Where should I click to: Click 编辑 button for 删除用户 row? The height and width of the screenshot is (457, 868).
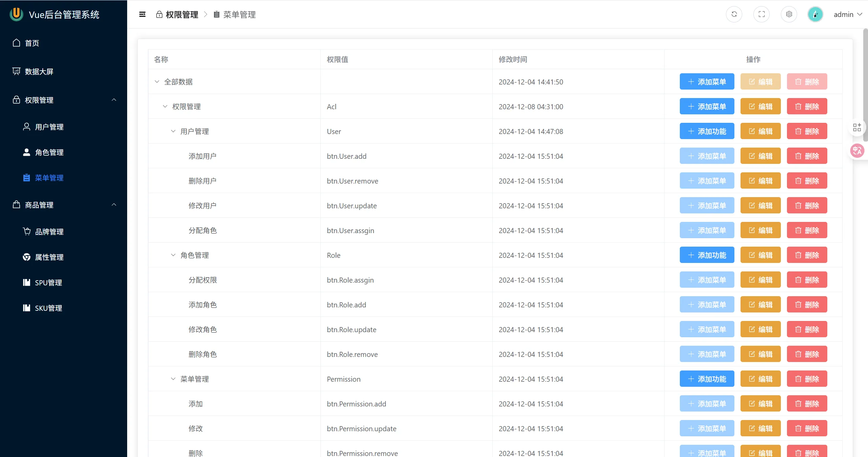(760, 181)
